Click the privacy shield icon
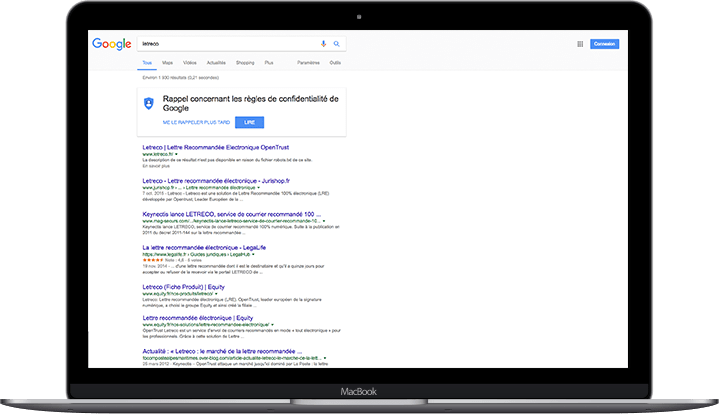Image resolution: width=719 pixels, height=417 pixels. 149,103
